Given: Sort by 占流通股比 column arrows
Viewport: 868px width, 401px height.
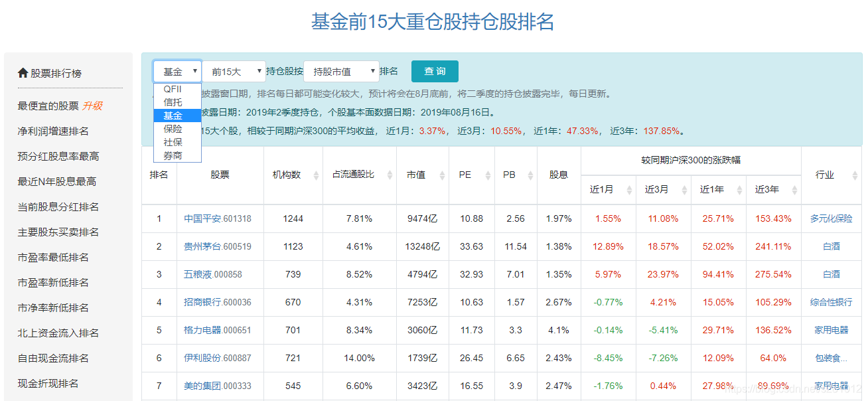Looking at the screenshot, I should pyautogui.click(x=390, y=175).
